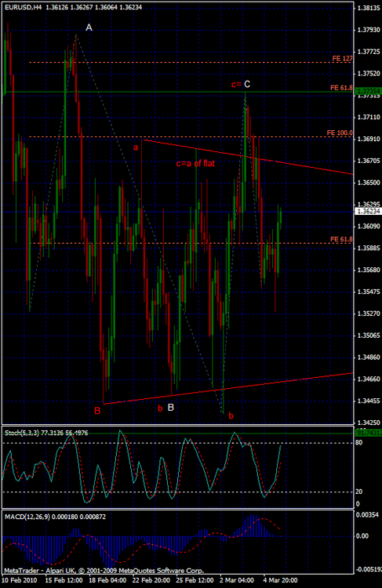Select 1.36705 on the price scale
Viewport: 382px width, 588px height.
(x=369, y=161)
